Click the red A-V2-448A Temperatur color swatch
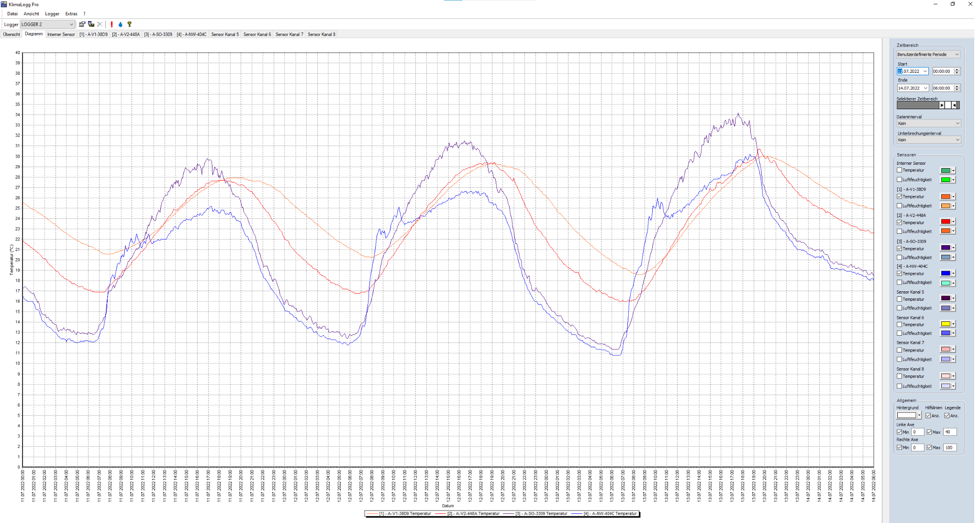This screenshot has height=523, width=980. click(x=946, y=222)
